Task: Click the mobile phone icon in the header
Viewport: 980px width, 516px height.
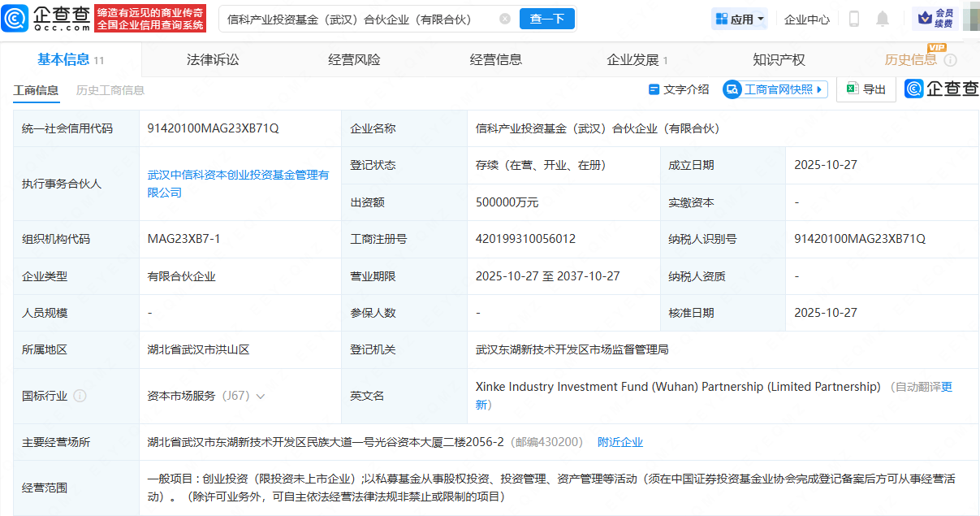Action: point(854,19)
